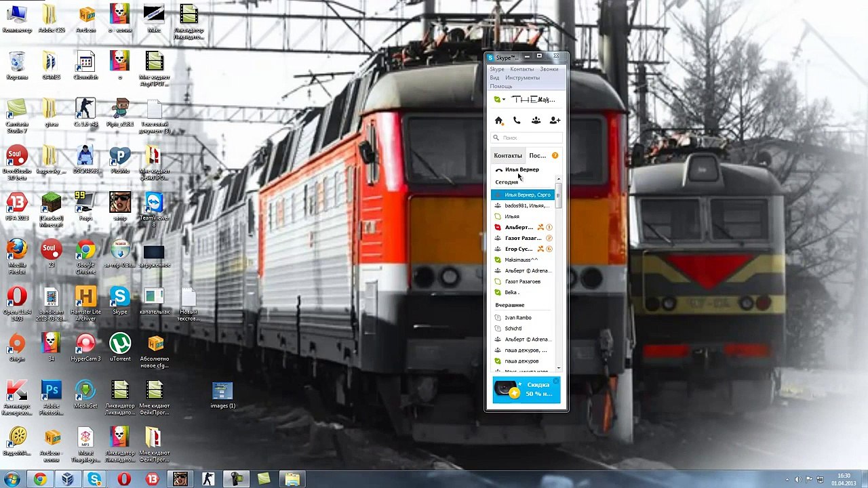
Task: Open the Компьютер desktop icon
Action: 16,20
